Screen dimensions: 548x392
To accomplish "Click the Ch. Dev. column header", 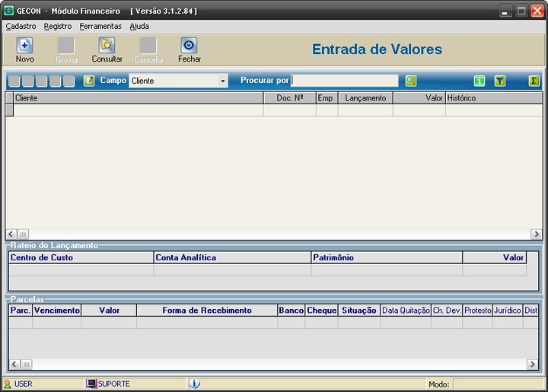I will coord(447,311).
